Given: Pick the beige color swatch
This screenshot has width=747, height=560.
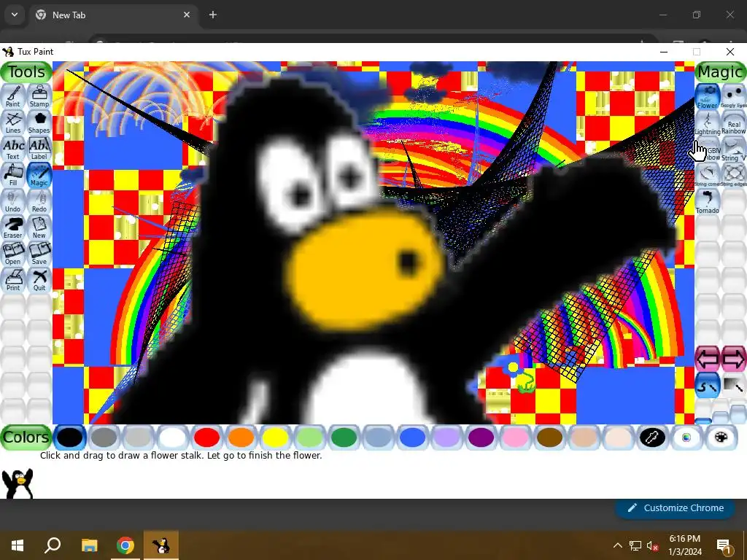Looking at the screenshot, I should click(619, 437).
